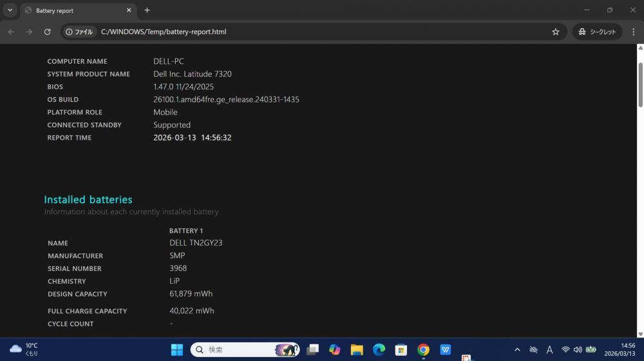Click the serial number 3968
644x361 pixels.
tap(178, 268)
